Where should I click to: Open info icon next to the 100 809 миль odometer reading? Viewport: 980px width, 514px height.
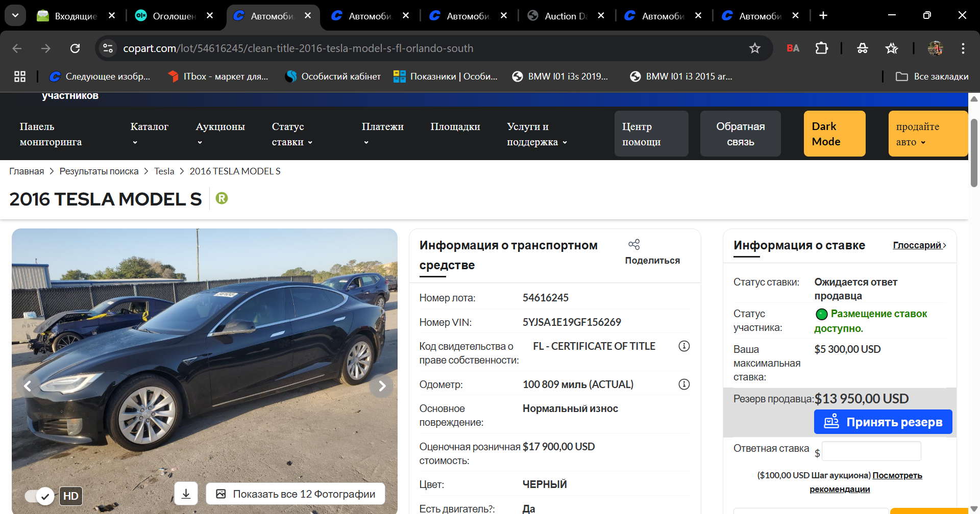click(684, 384)
